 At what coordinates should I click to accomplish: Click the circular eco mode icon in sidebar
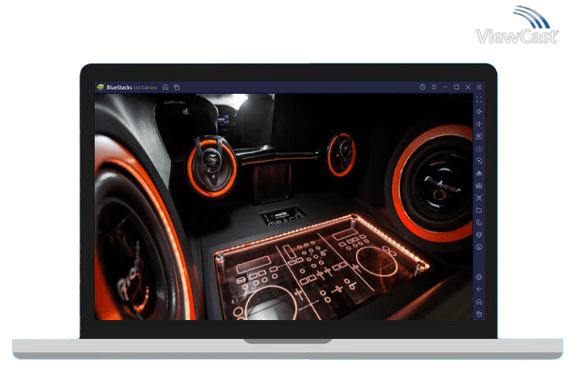coord(479,247)
